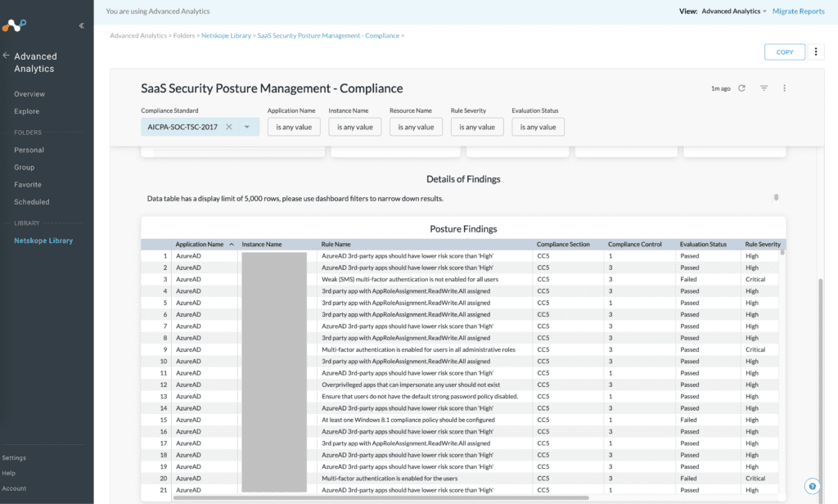Select row 20 'Multi-factor authentication is enabled for the users'
838x504 pixels.
[390, 479]
